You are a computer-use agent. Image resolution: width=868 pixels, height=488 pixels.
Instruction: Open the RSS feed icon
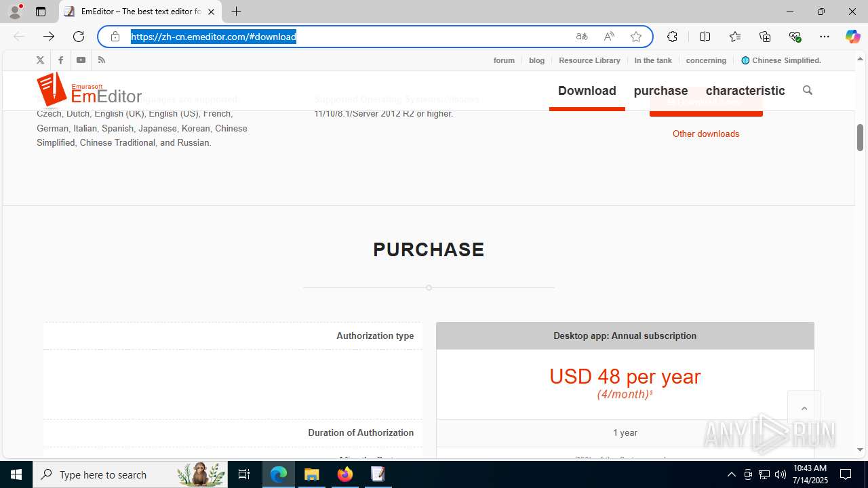click(x=102, y=60)
